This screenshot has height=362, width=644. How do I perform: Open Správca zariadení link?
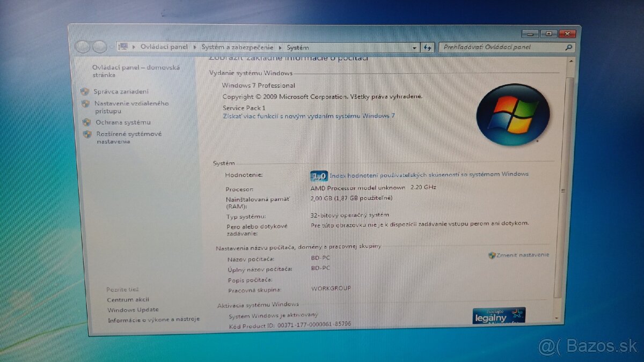[121, 92]
